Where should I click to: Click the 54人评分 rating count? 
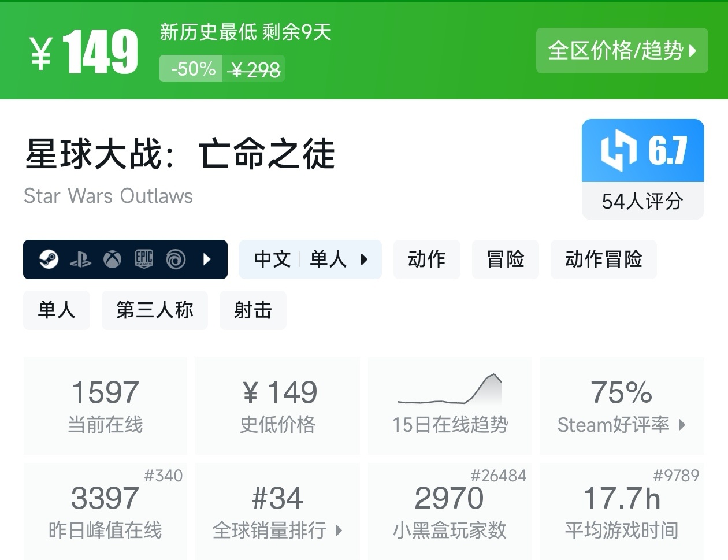point(642,202)
